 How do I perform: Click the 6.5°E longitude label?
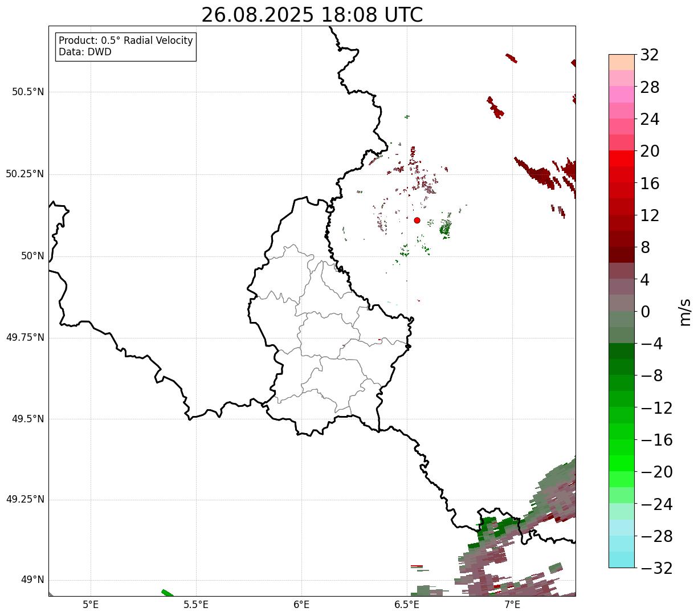[x=407, y=605]
